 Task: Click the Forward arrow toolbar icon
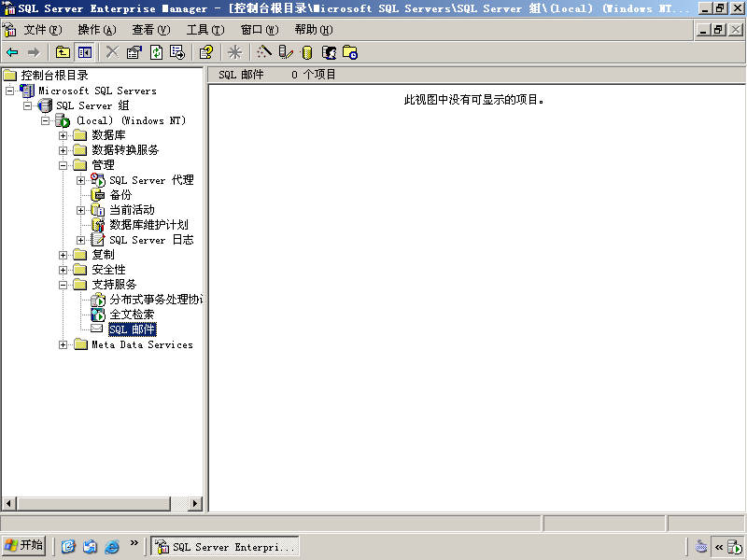(34, 52)
